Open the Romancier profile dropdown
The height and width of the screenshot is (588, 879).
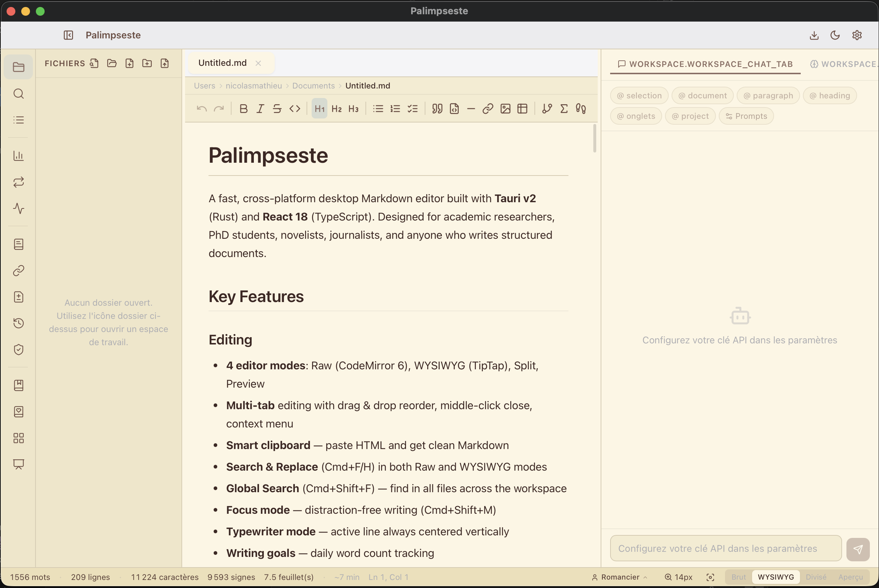[620, 577]
